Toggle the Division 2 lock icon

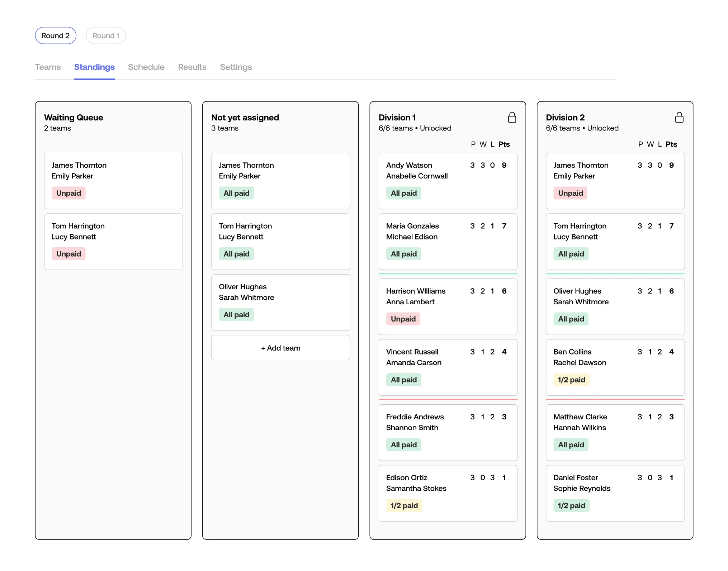(x=679, y=118)
